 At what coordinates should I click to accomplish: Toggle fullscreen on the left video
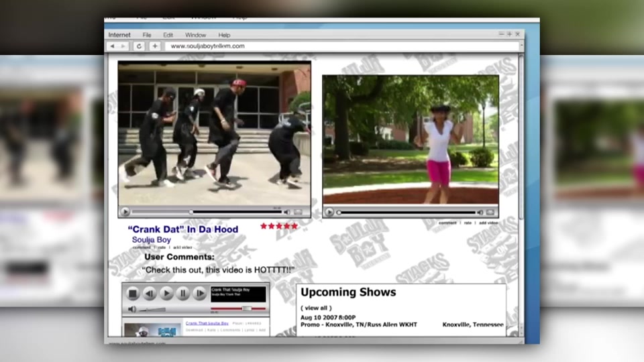(x=298, y=212)
